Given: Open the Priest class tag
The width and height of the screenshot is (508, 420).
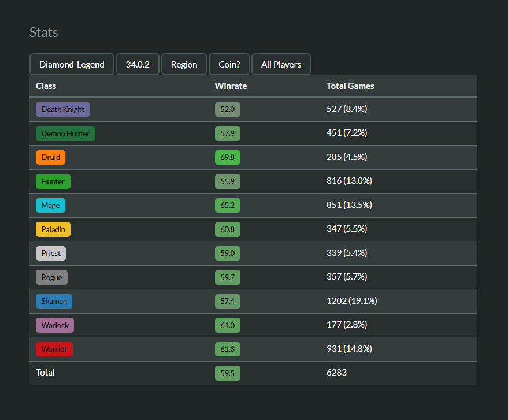Looking at the screenshot, I should point(51,253).
